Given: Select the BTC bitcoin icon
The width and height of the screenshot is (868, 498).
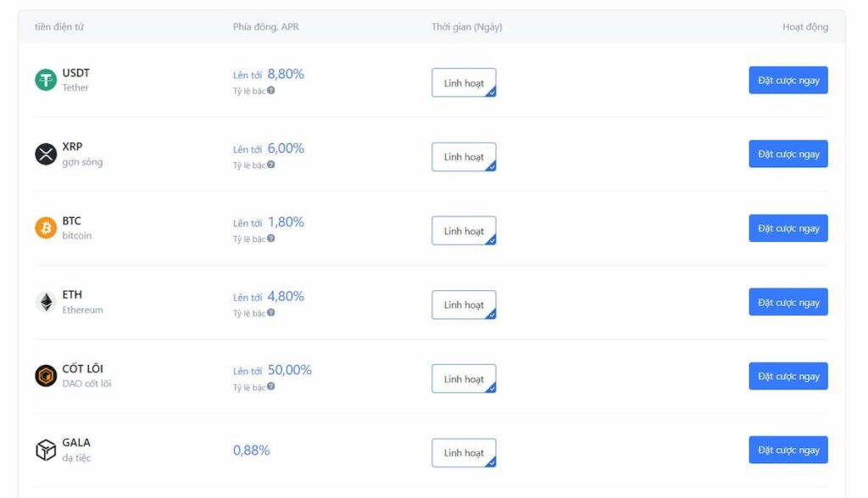Looking at the screenshot, I should pos(47,227).
